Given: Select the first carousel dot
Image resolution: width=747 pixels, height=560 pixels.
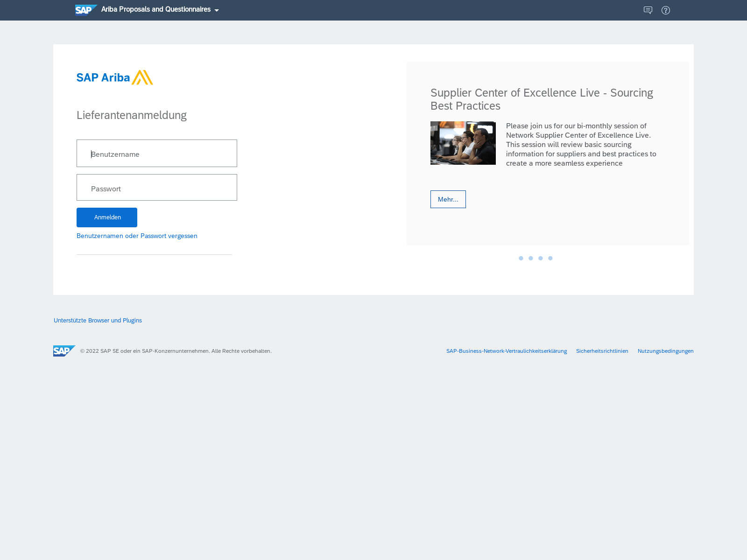Looking at the screenshot, I should [521, 258].
